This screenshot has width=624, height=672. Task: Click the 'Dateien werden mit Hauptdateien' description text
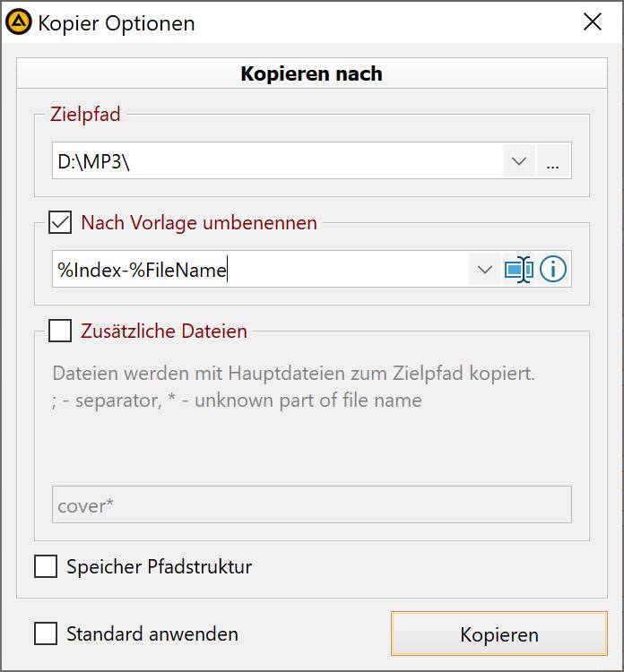pos(293,374)
